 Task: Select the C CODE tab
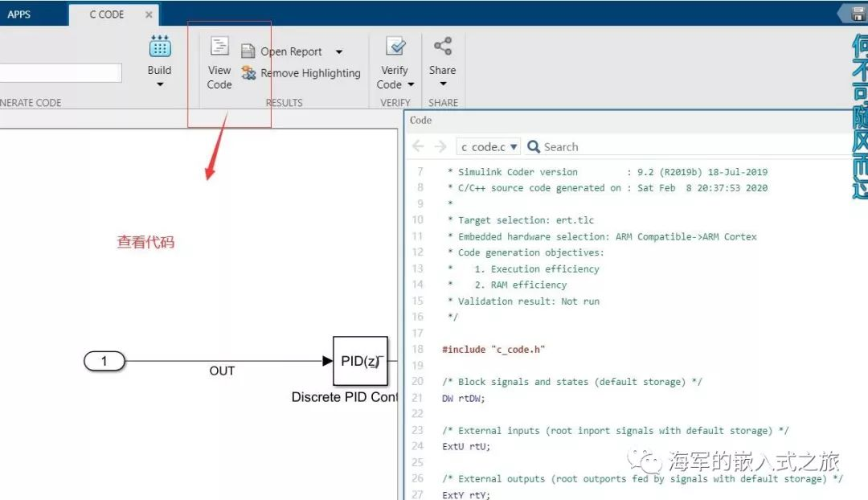pos(105,14)
